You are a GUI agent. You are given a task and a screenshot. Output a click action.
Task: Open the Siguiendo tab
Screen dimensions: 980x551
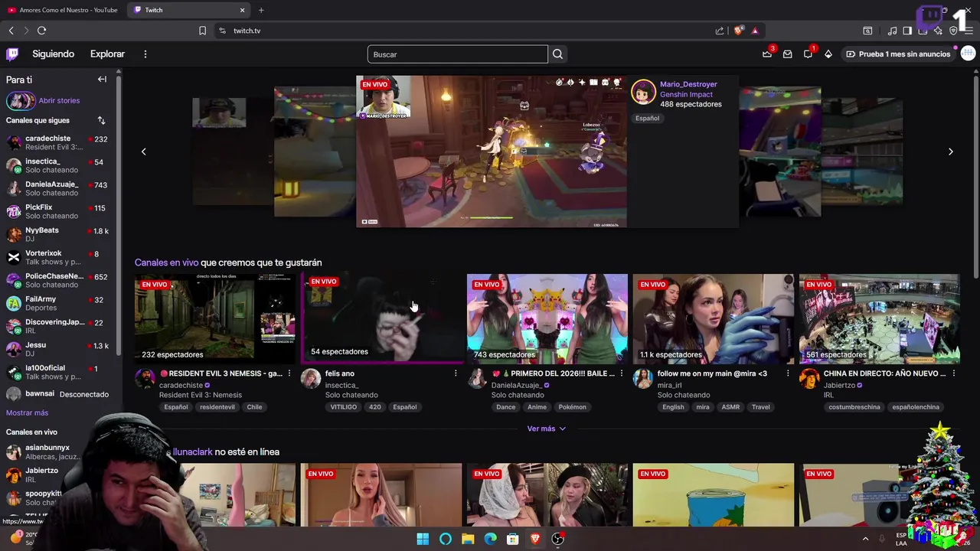54,54
